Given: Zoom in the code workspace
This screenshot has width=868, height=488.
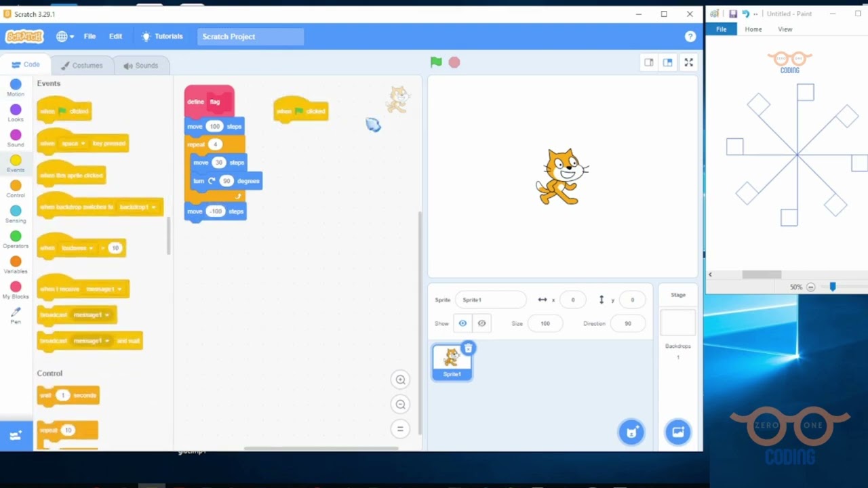Looking at the screenshot, I should (400, 380).
